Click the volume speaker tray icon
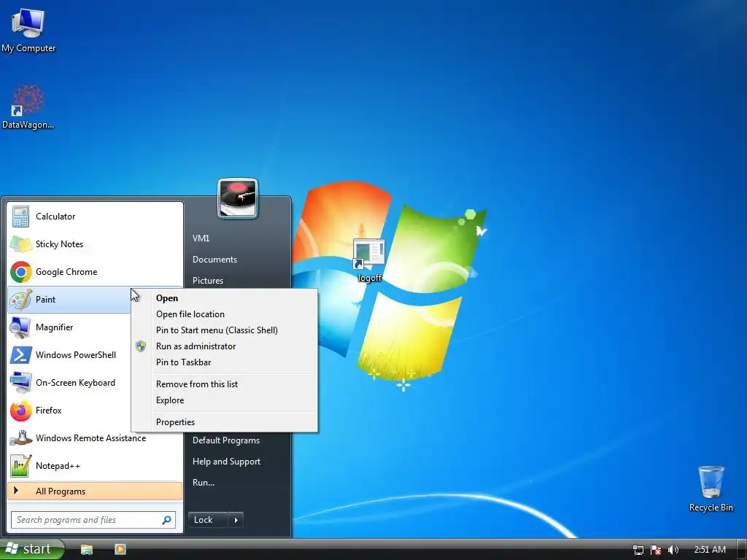The image size is (747, 560). 673,550
